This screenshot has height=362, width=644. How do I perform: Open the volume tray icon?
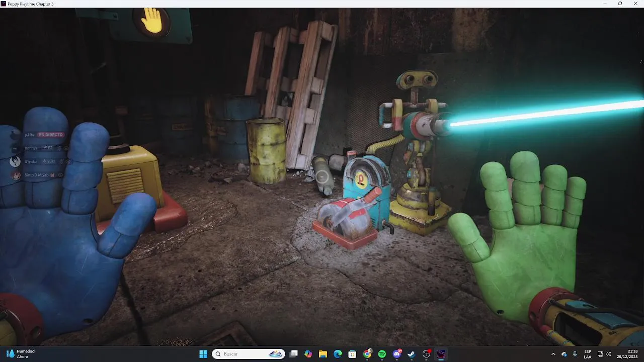609,354
